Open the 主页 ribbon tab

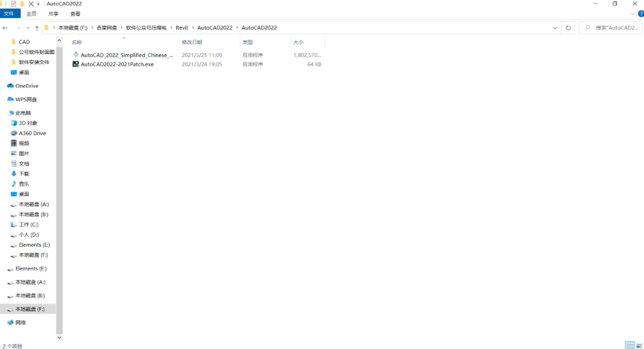point(31,14)
